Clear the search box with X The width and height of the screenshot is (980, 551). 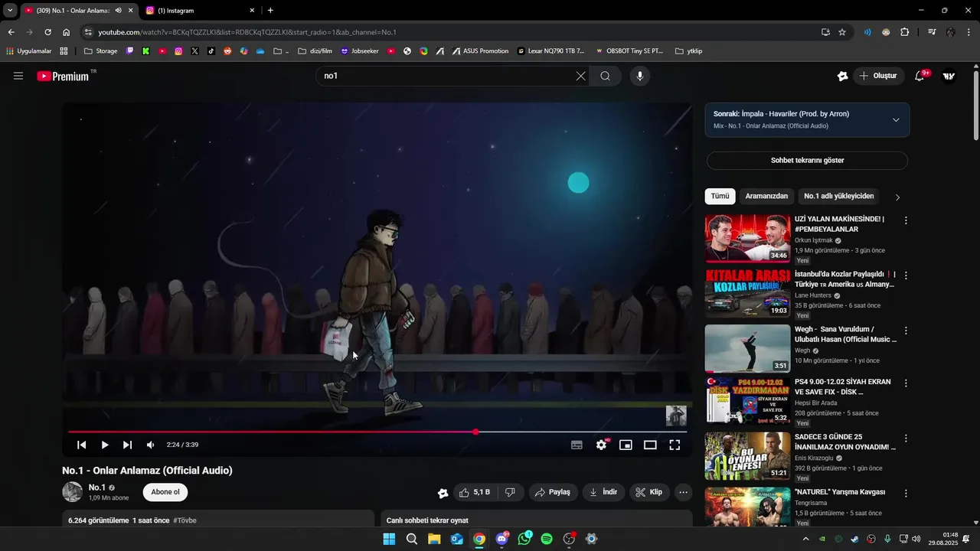(x=580, y=76)
